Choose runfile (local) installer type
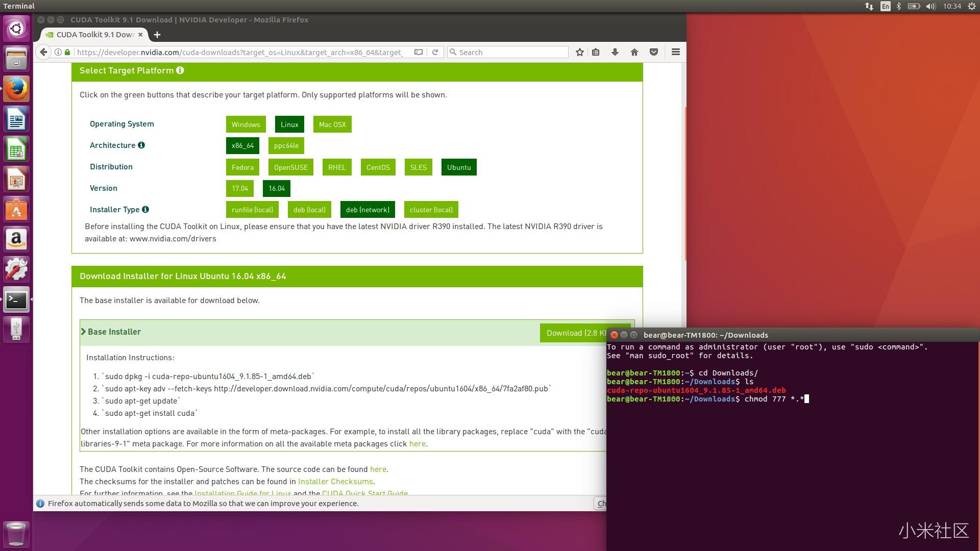Image resolution: width=980 pixels, height=551 pixels. tap(252, 210)
